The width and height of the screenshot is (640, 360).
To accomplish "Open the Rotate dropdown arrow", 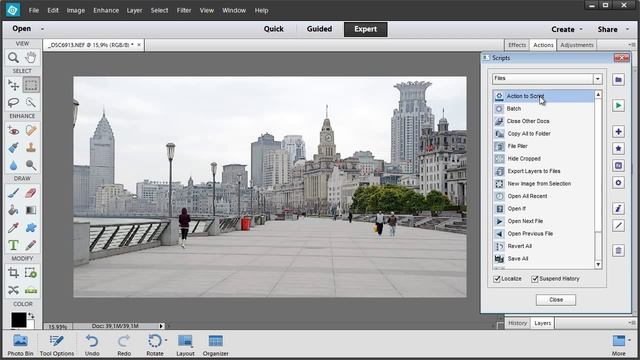I will tap(166, 340).
